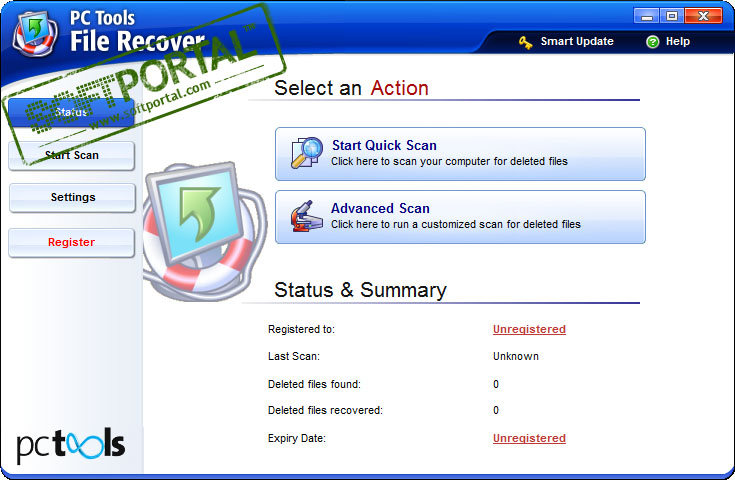Screen dimensions: 735x480
Task: Click the Unregistered link beside Registered to
Action: click(x=529, y=329)
